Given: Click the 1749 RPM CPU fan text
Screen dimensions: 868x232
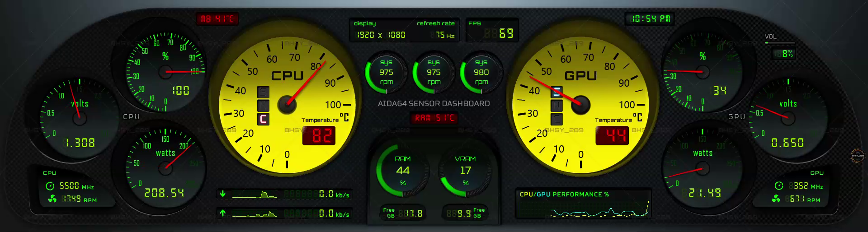Looking at the screenshot, I should coord(79,199).
